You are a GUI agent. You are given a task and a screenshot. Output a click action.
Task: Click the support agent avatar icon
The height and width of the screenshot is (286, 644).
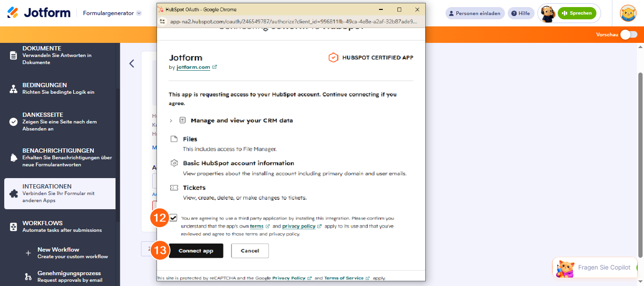tap(547, 14)
